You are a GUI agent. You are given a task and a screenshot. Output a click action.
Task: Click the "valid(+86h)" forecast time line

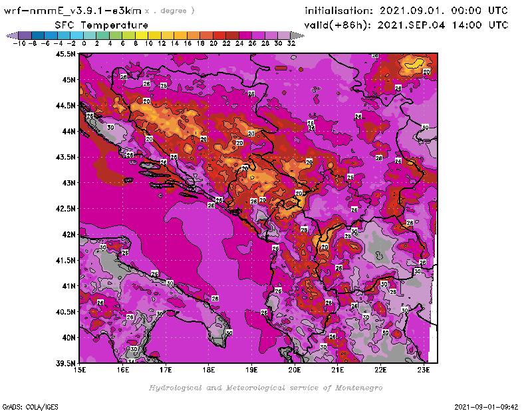coord(406,25)
